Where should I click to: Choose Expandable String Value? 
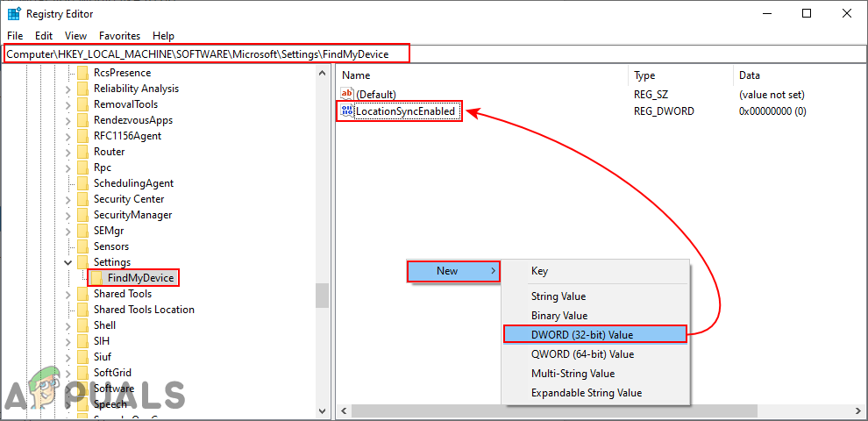coord(595,393)
